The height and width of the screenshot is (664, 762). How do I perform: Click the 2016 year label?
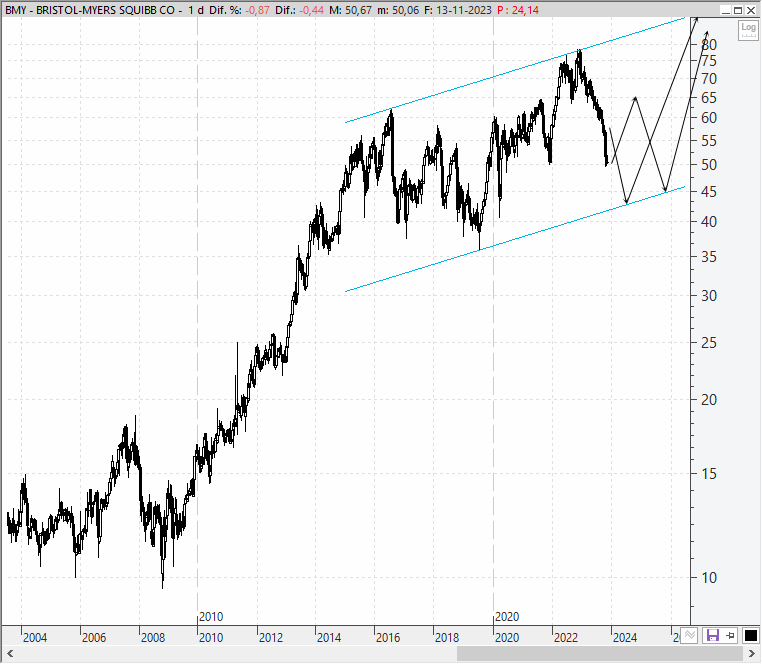pyautogui.click(x=388, y=637)
